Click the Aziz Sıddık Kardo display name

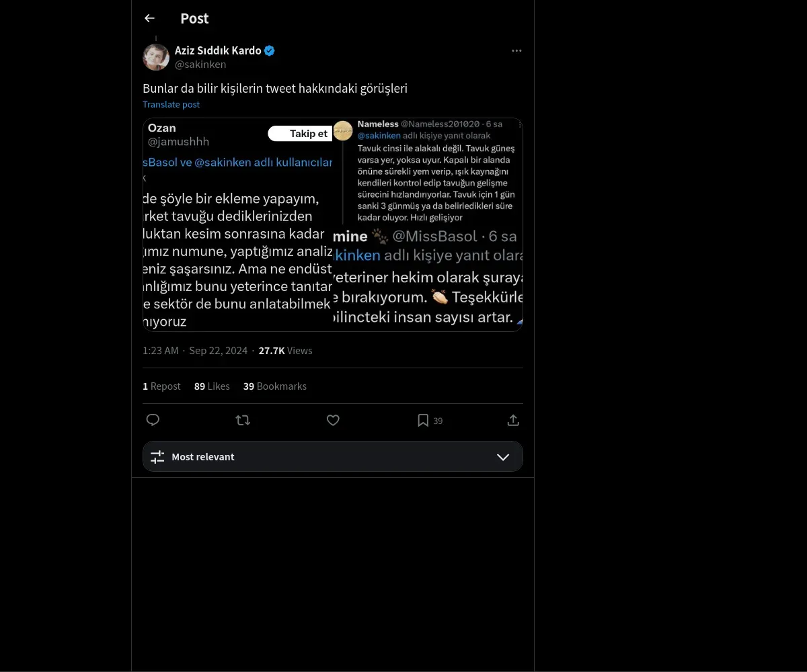pos(218,50)
